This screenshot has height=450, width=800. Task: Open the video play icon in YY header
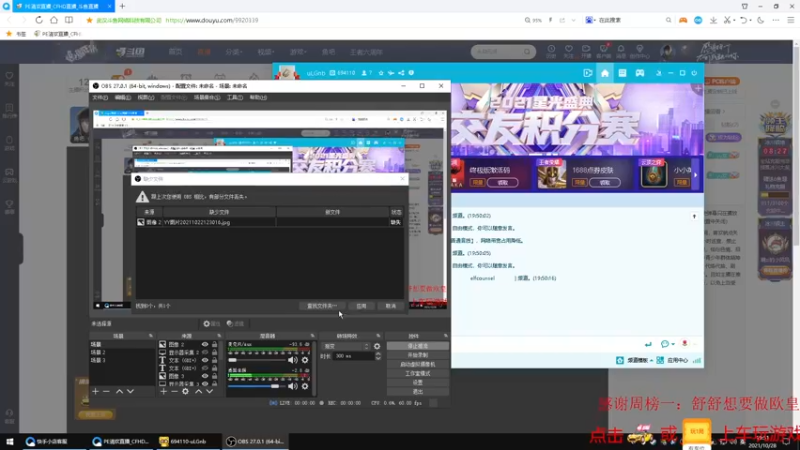click(588, 73)
